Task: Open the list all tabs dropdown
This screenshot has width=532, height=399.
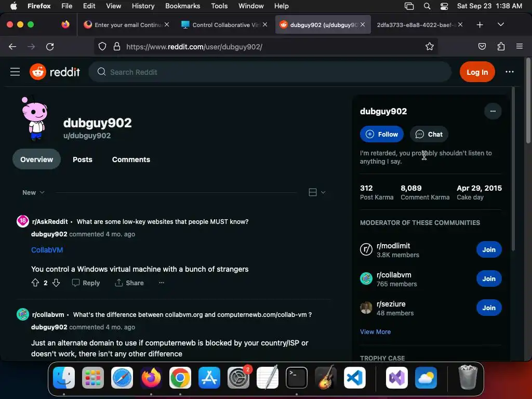Action: click(x=500, y=25)
